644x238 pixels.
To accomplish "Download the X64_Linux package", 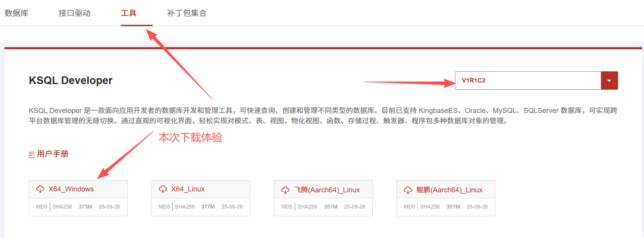I will 188,189.
